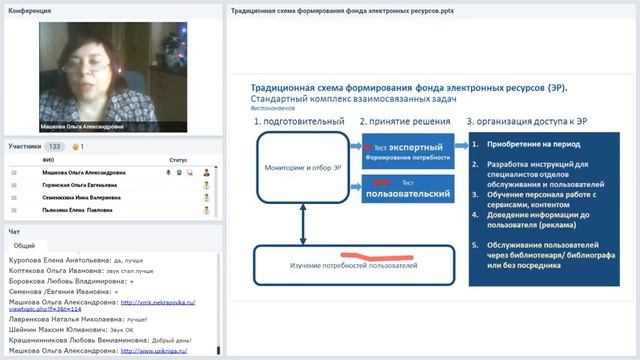The image size is (640, 360).
Task: Click the slide stage label 2. принятие решения
Action: click(x=405, y=121)
